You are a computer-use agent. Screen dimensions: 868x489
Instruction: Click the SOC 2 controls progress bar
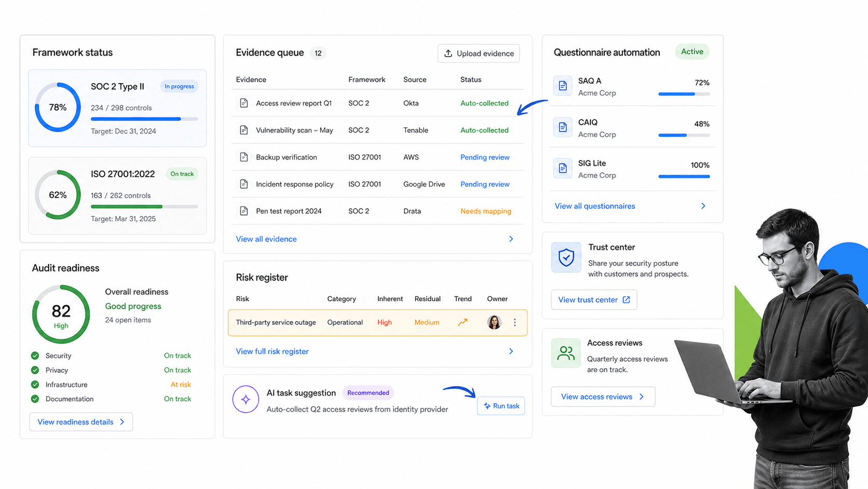point(144,119)
